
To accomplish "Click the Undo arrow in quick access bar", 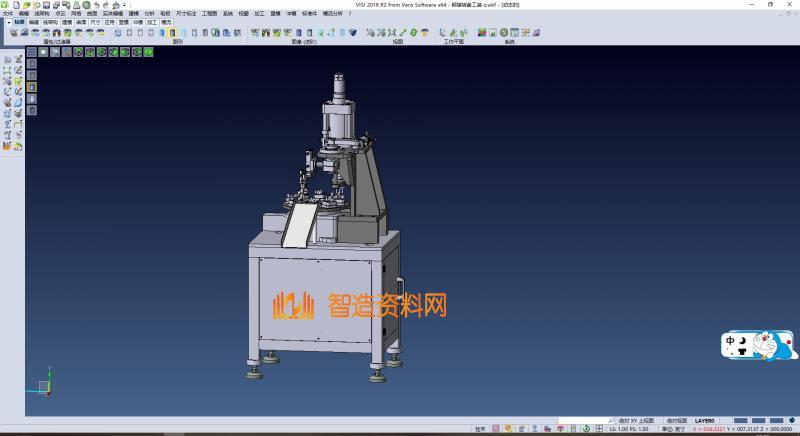I will 94,5.
